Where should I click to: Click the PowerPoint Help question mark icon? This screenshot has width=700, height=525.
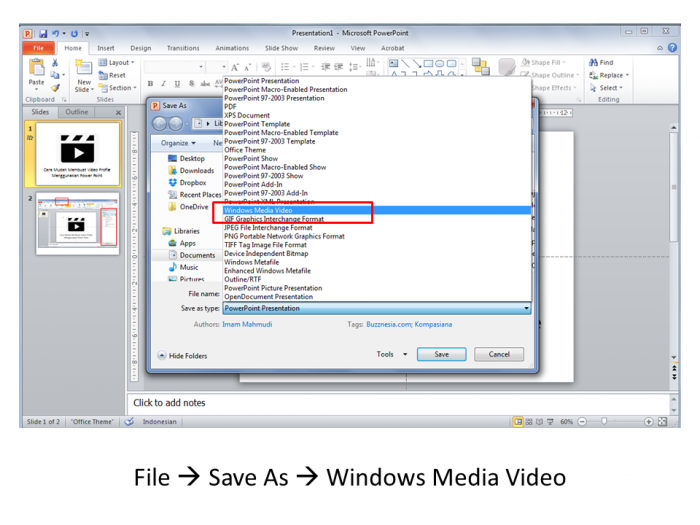[x=671, y=48]
